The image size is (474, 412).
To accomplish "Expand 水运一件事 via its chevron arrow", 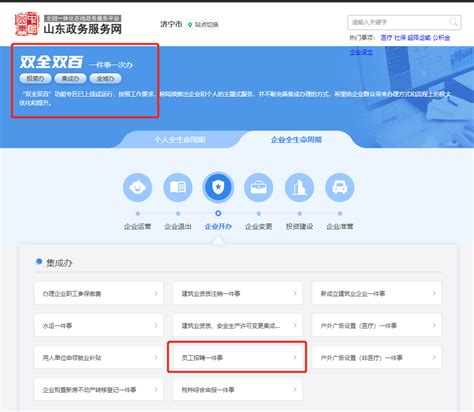I will click(x=156, y=325).
